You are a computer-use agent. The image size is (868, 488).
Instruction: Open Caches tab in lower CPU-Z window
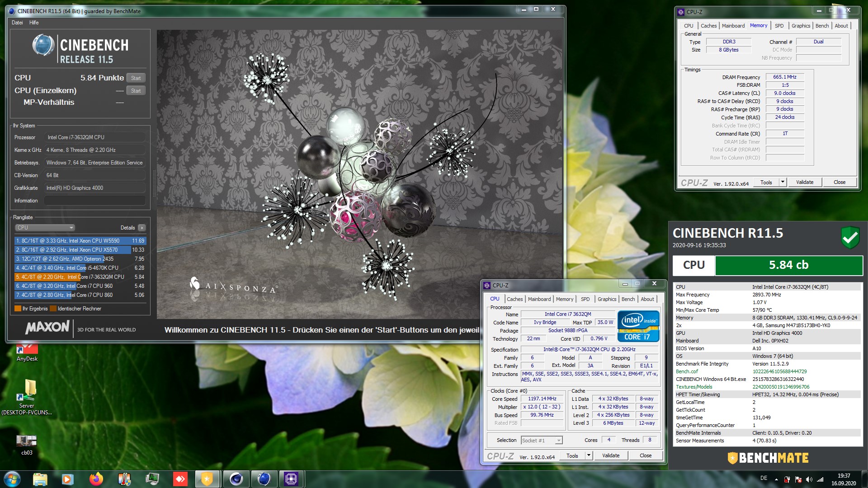tap(514, 299)
